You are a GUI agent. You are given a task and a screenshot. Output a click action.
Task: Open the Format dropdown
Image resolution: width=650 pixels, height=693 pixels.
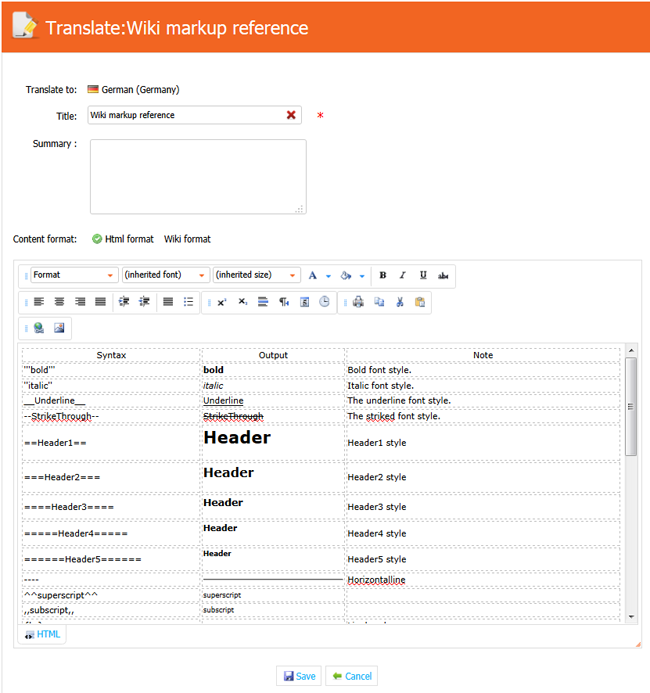tap(74, 275)
